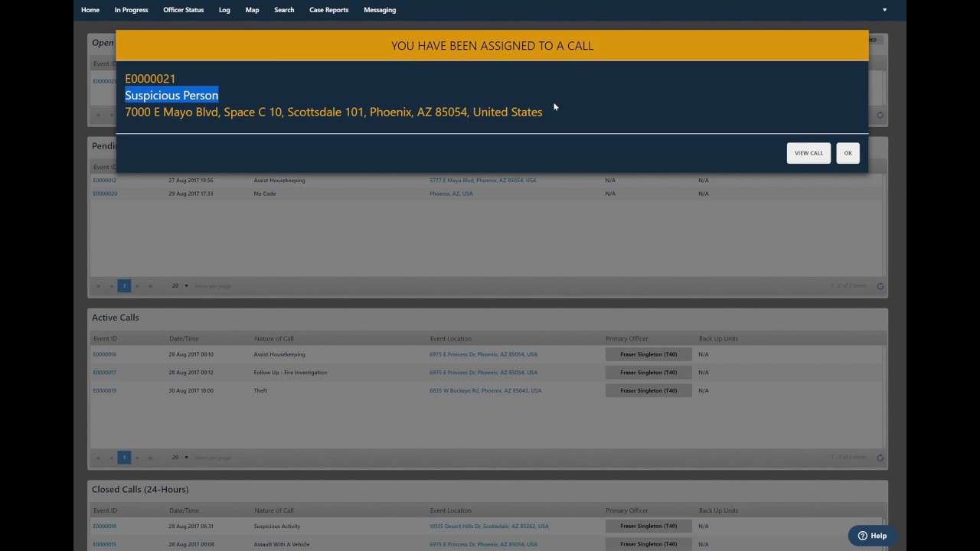This screenshot has height=551, width=980.
Task: Open items per page dropdown in Active Calls
Action: tap(180, 458)
